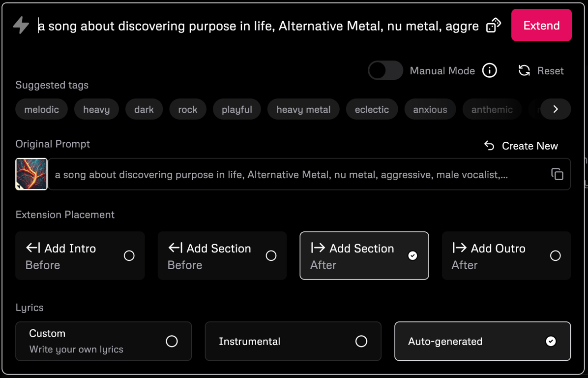Screen dimensions: 588x378
Task: Choose Add Outro After placement
Action: [506, 256]
